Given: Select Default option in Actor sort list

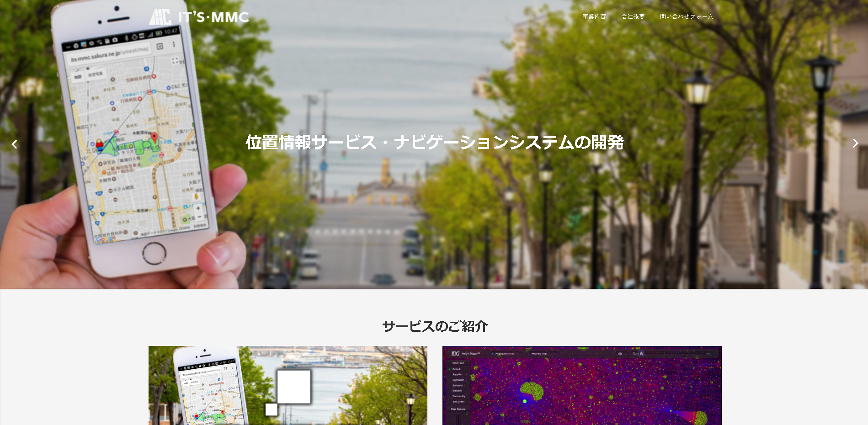Looking at the screenshot, I should pyautogui.click(x=457, y=369).
